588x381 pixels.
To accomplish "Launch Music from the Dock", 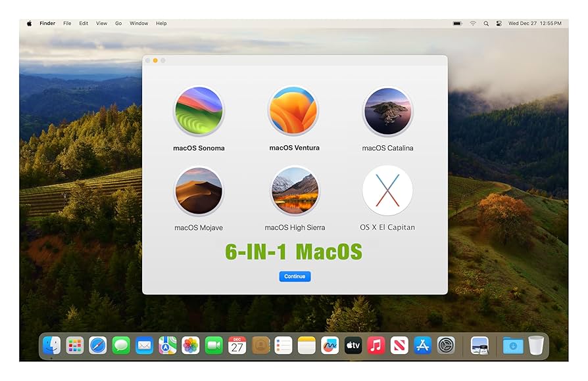I will coord(376,345).
